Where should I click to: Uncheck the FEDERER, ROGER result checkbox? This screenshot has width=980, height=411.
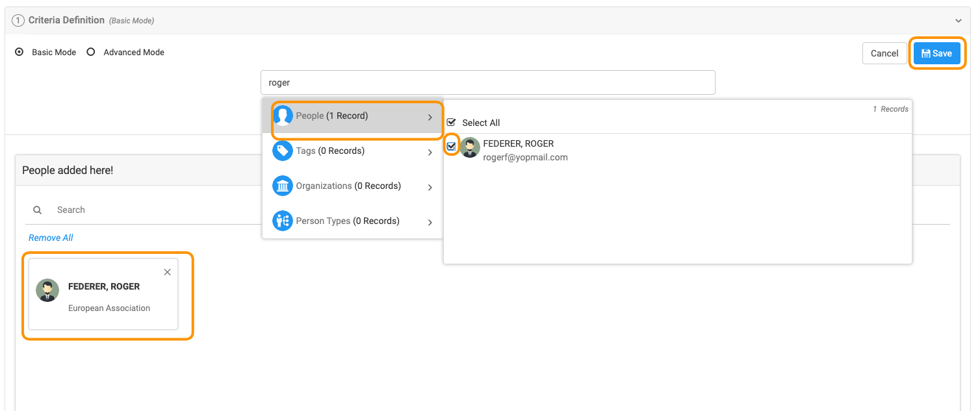click(452, 146)
